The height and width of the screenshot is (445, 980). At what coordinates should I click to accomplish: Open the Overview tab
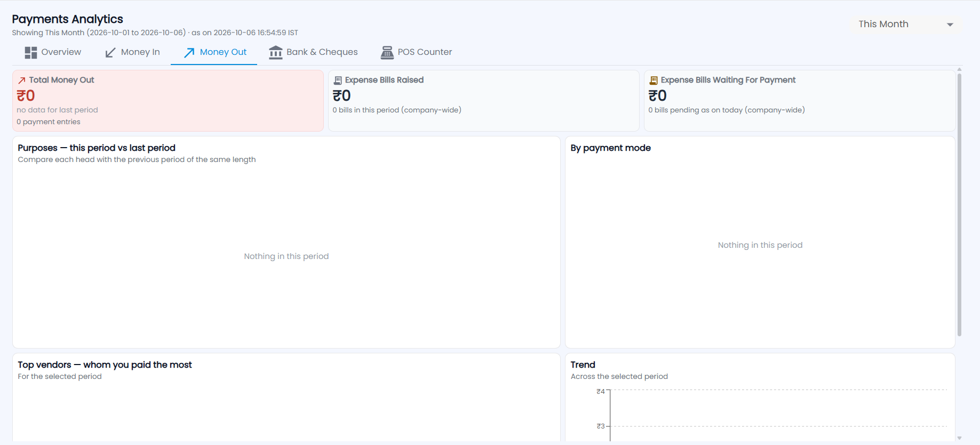coord(53,52)
